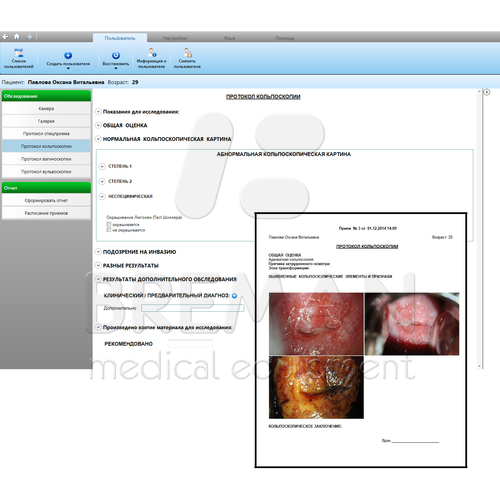Open Галерея in the sidebar

(46, 121)
